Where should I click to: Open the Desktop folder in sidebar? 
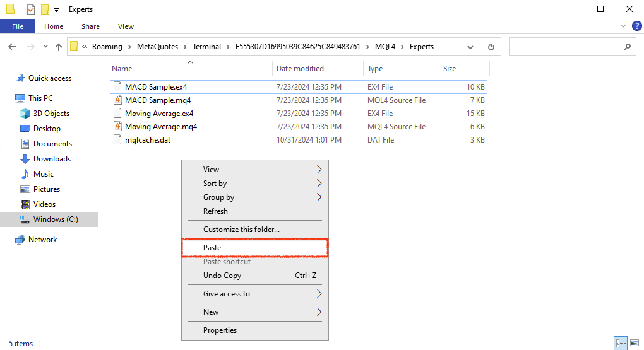pyautogui.click(x=47, y=129)
